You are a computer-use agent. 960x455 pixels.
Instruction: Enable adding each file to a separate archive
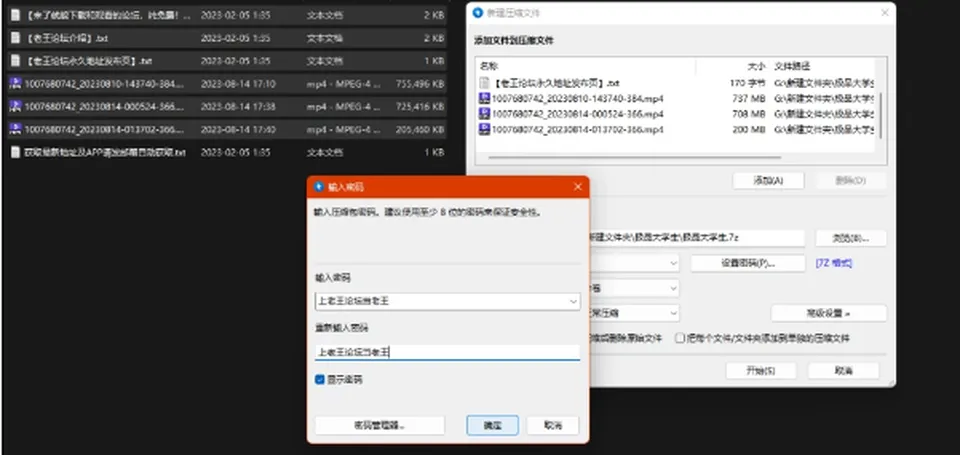pos(680,338)
